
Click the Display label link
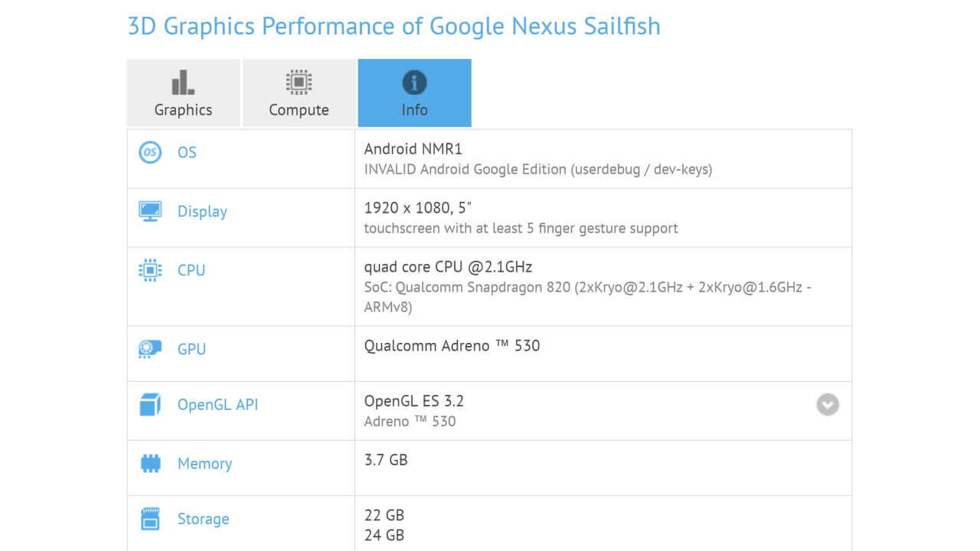pos(201,211)
